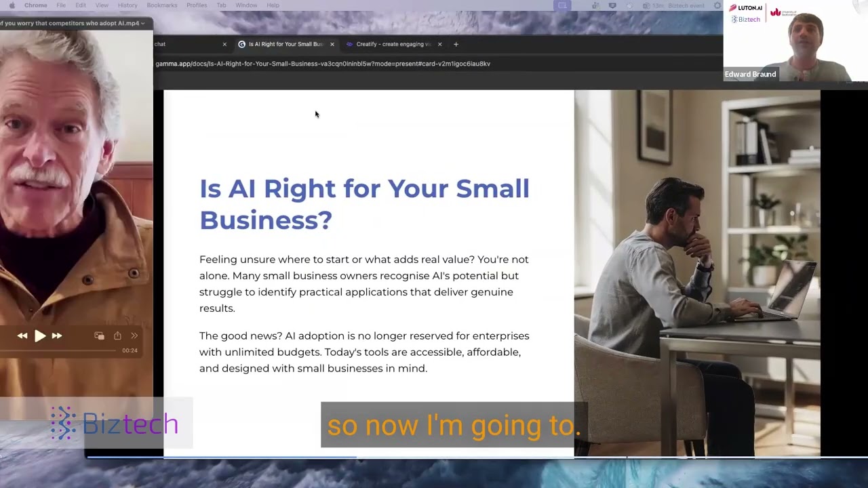Open the Edit menu

pos(81,5)
